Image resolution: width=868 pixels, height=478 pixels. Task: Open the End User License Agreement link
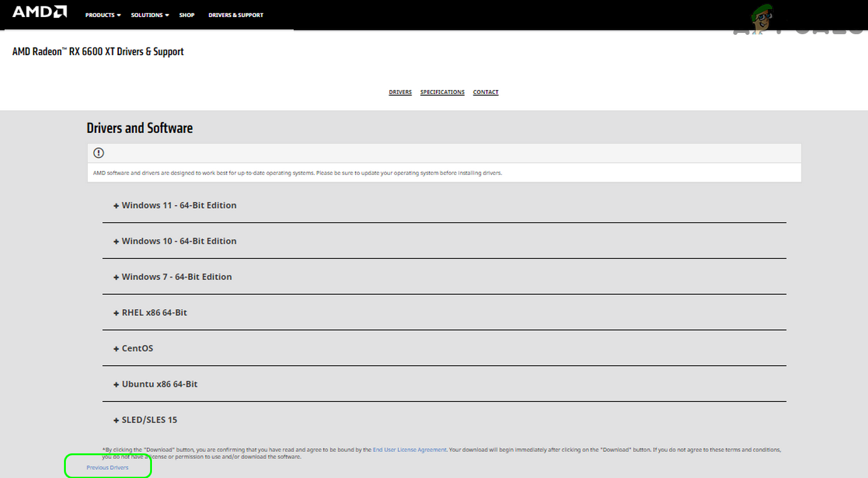(410, 450)
